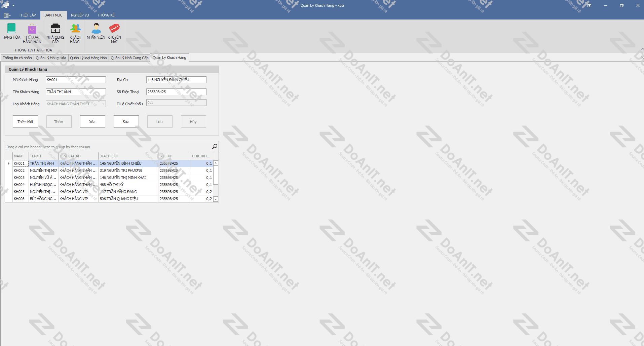Click grid scrollbar up arrow
The height and width of the screenshot is (346, 644).
point(216,163)
